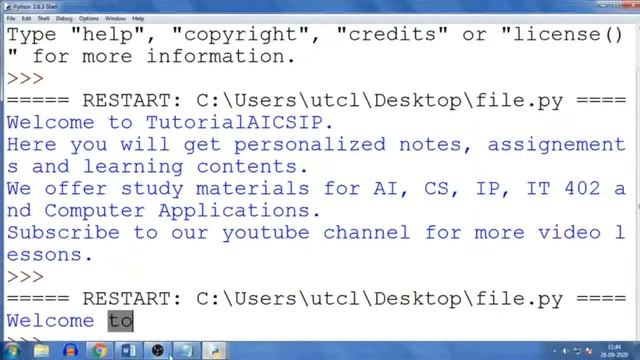Click the volume icon in the system tray

[566, 351]
